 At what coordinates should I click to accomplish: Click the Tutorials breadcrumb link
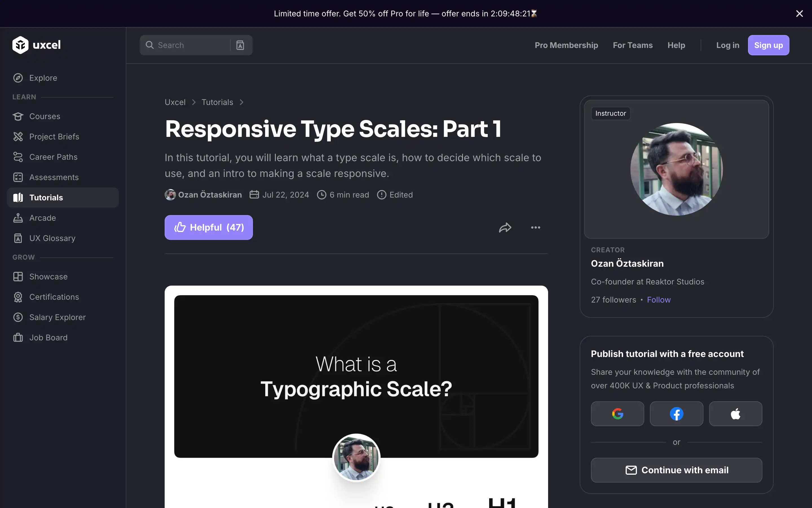click(x=217, y=102)
